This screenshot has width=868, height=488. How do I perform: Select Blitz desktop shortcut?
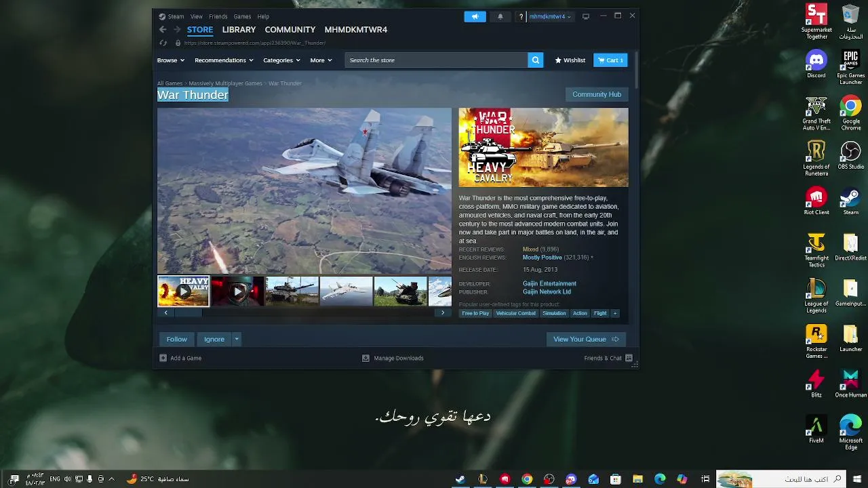pos(816,384)
